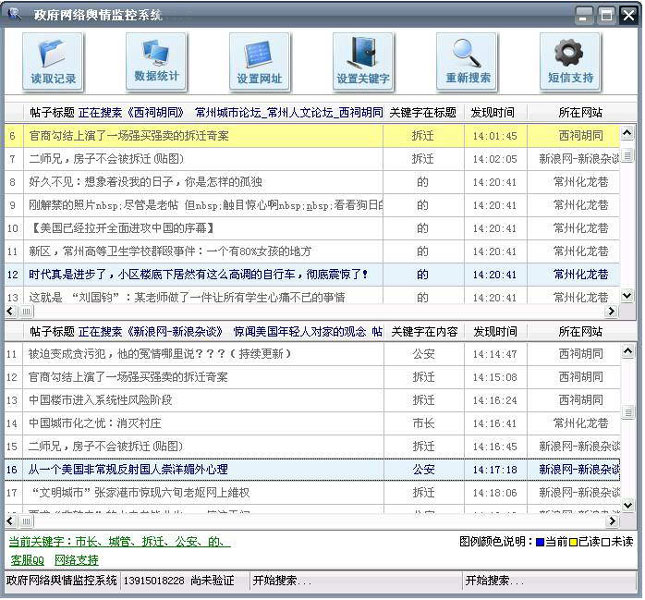The height and width of the screenshot is (600, 645).
Task: Click status bar label 政府网络舆情监控系统
Action: [x=61, y=580]
